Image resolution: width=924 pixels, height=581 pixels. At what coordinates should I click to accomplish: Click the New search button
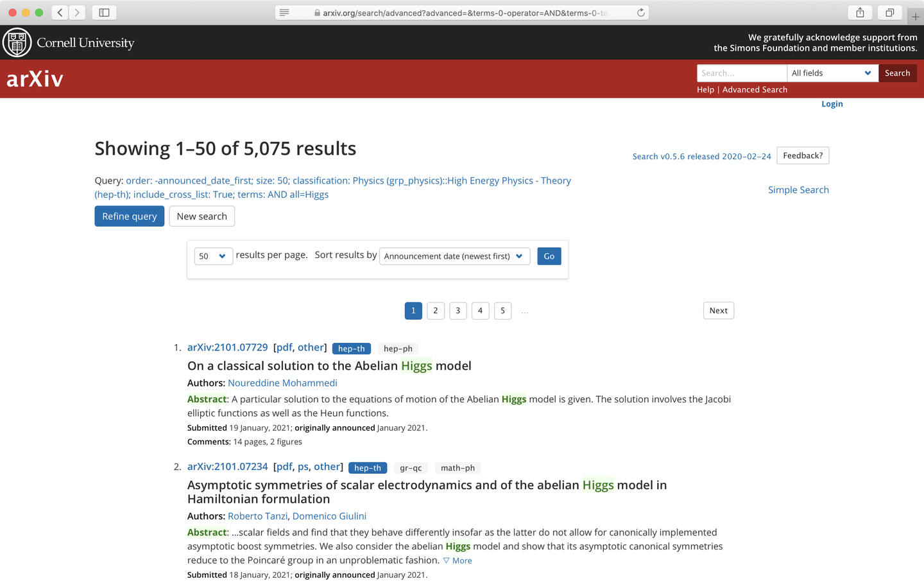point(202,216)
